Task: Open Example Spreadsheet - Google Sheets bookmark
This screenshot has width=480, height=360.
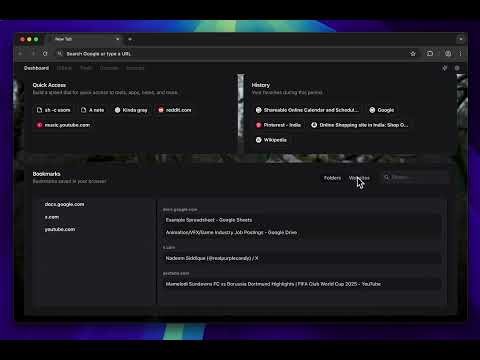Action: pos(303,220)
